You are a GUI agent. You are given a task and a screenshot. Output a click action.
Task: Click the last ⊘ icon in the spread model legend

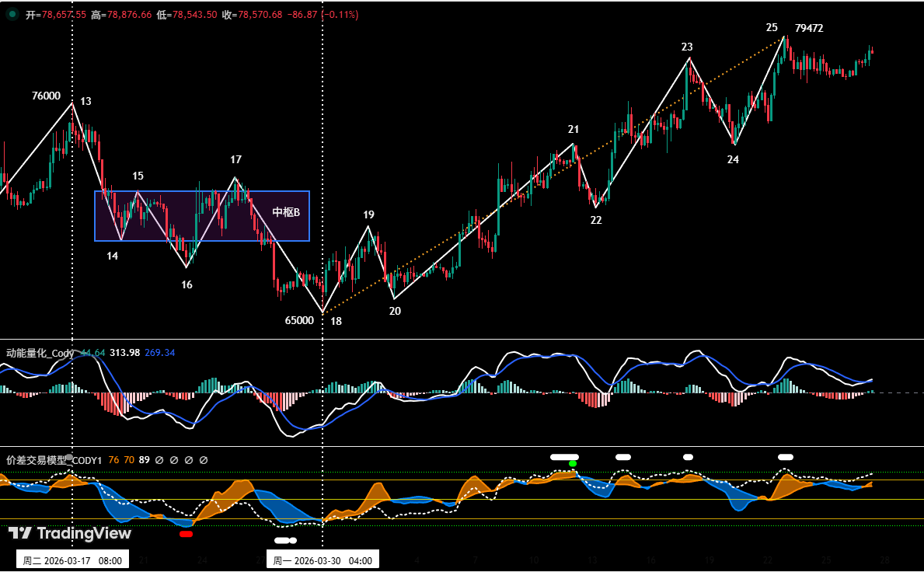(x=203, y=460)
